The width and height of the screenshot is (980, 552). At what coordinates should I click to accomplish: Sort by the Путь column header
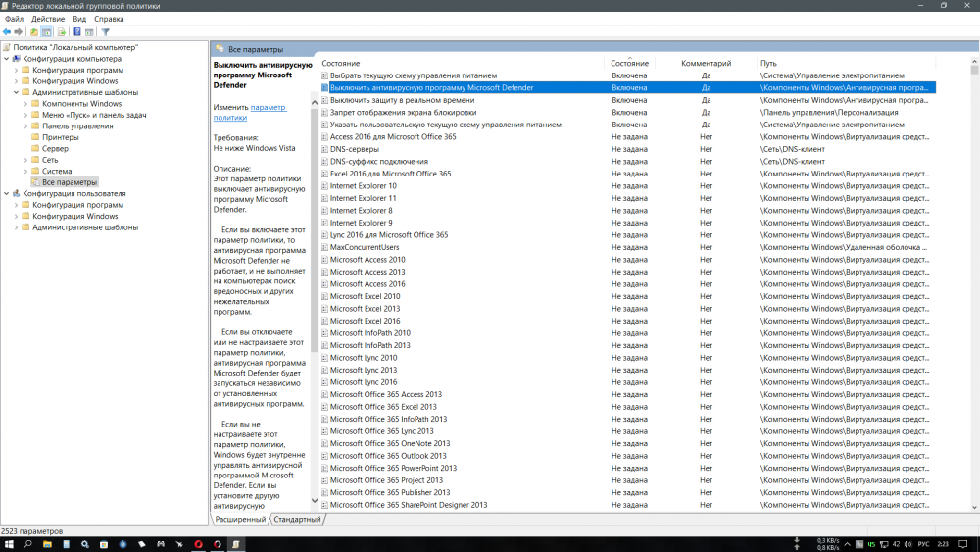[x=845, y=63]
